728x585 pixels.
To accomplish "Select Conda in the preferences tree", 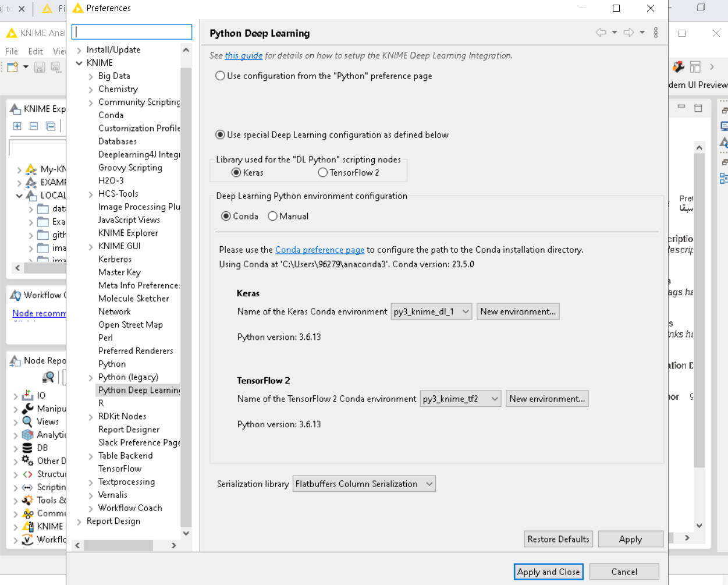I will pos(111,115).
